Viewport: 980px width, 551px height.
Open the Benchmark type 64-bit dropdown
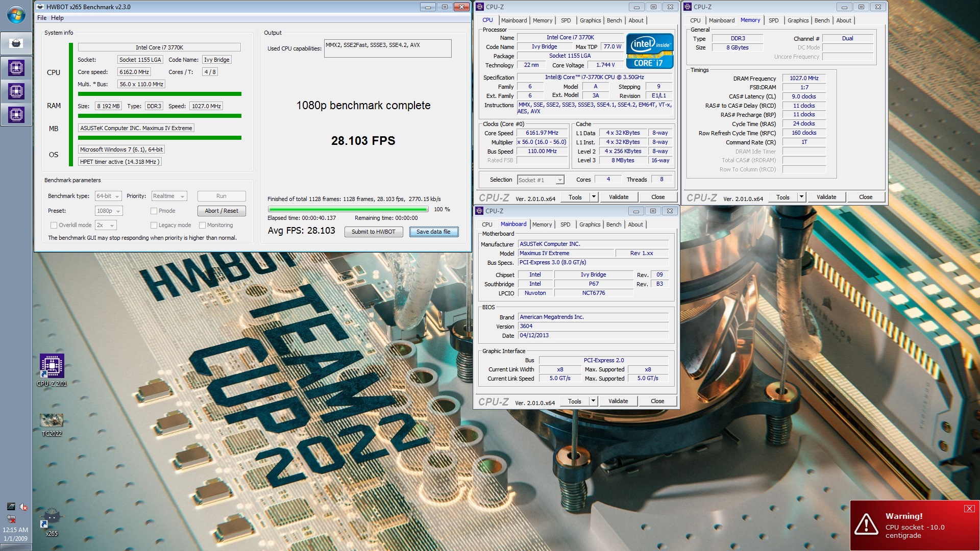[x=108, y=196]
